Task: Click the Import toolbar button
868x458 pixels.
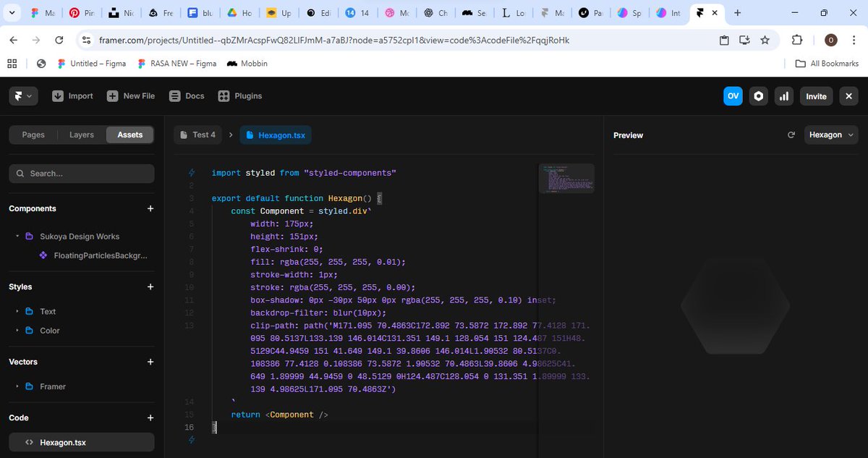Action: tap(72, 96)
